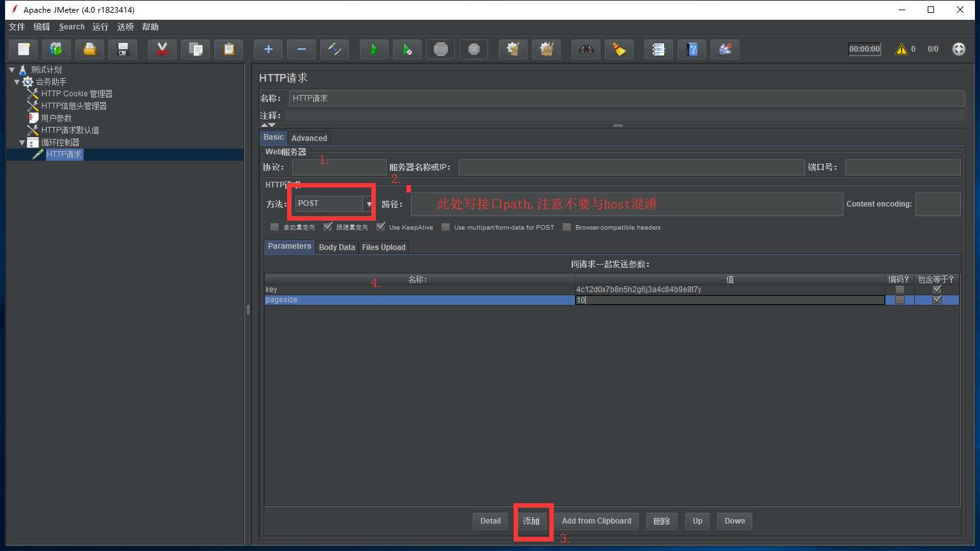Toggle 包含等于 checkbox in key row

click(x=937, y=290)
